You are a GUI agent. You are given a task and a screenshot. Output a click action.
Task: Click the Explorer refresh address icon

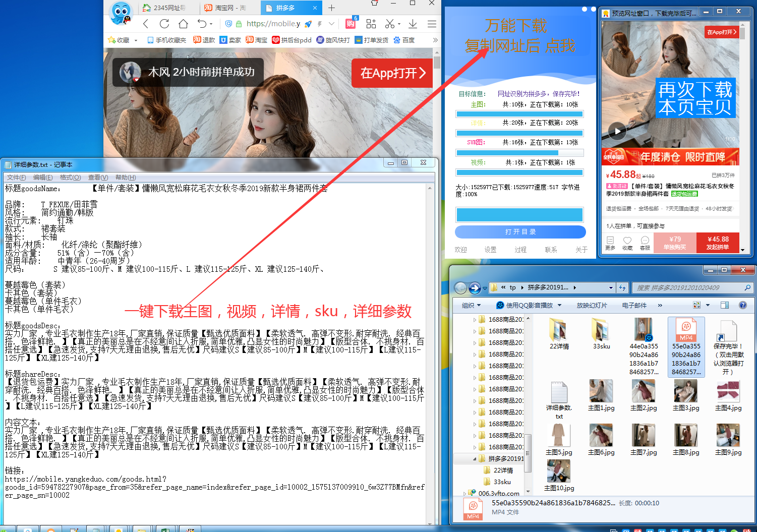point(623,288)
